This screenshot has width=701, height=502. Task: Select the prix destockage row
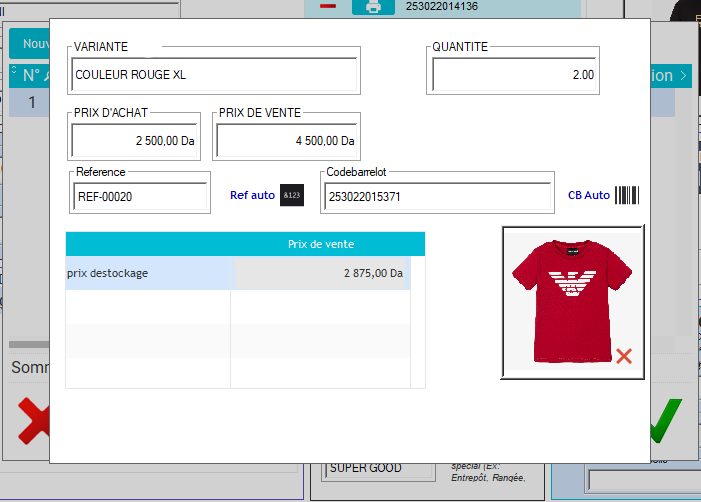[148, 273]
